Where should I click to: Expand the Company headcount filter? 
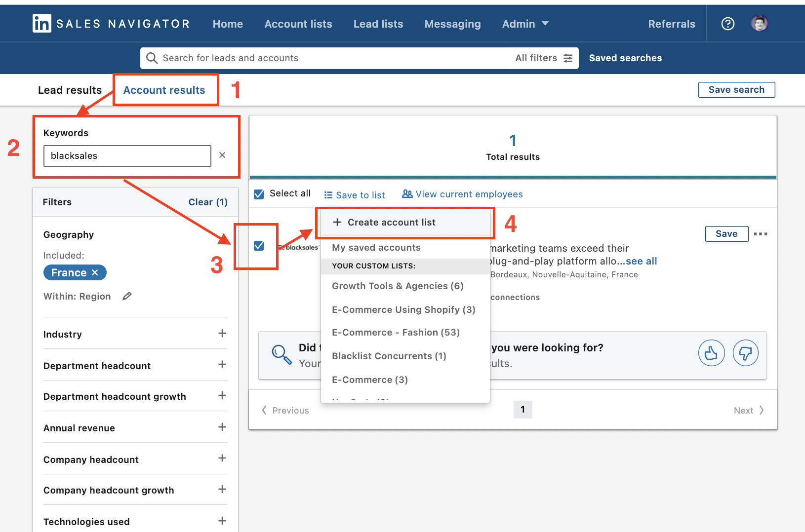222,458
